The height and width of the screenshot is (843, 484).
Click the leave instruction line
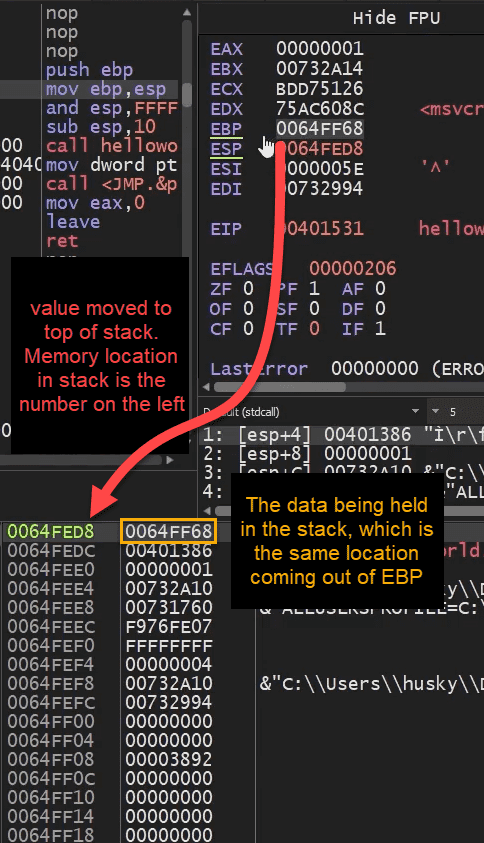tap(73, 222)
